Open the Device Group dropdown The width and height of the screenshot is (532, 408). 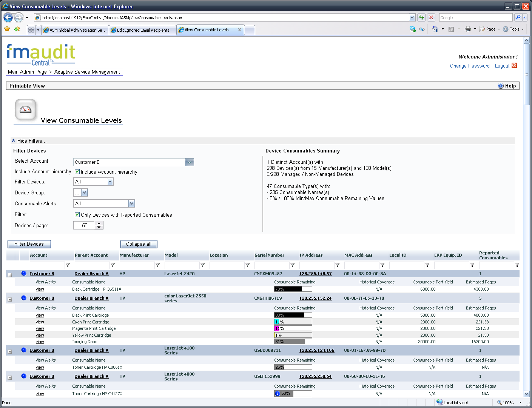84,192
